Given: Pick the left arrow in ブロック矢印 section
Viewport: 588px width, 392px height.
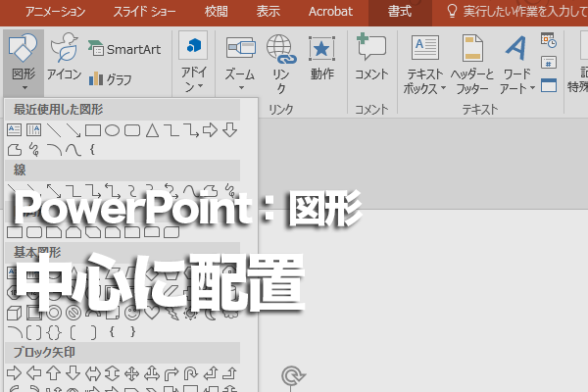Looking at the screenshot, I should (33, 372).
